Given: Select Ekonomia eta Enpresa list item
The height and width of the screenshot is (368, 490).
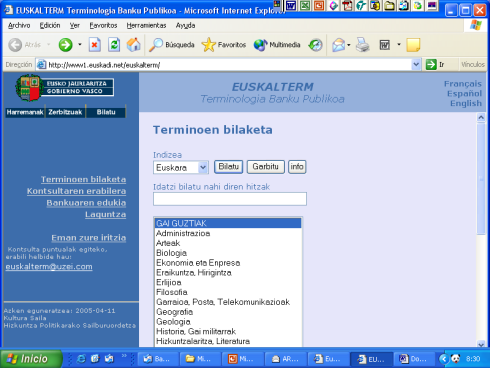Looking at the screenshot, I should [x=228, y=263].
